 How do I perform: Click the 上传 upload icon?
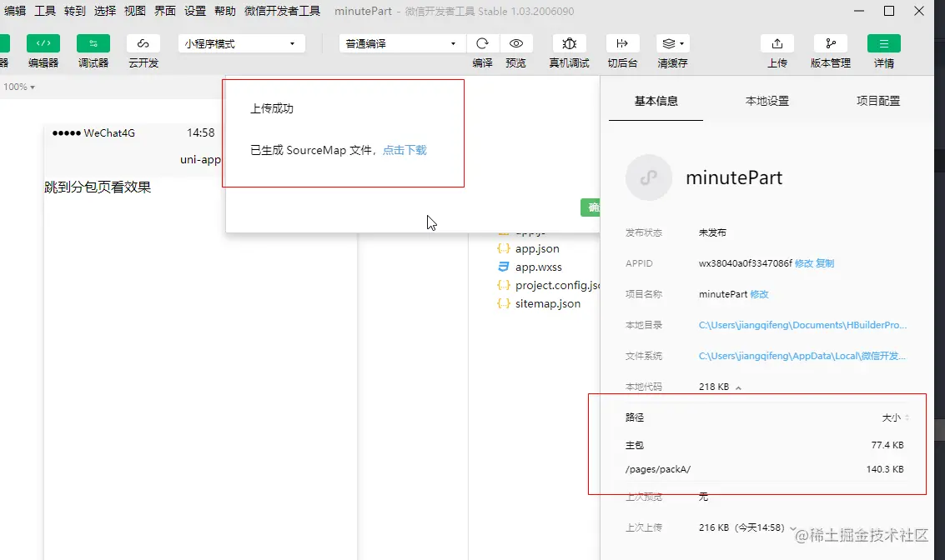click(777, 43)
